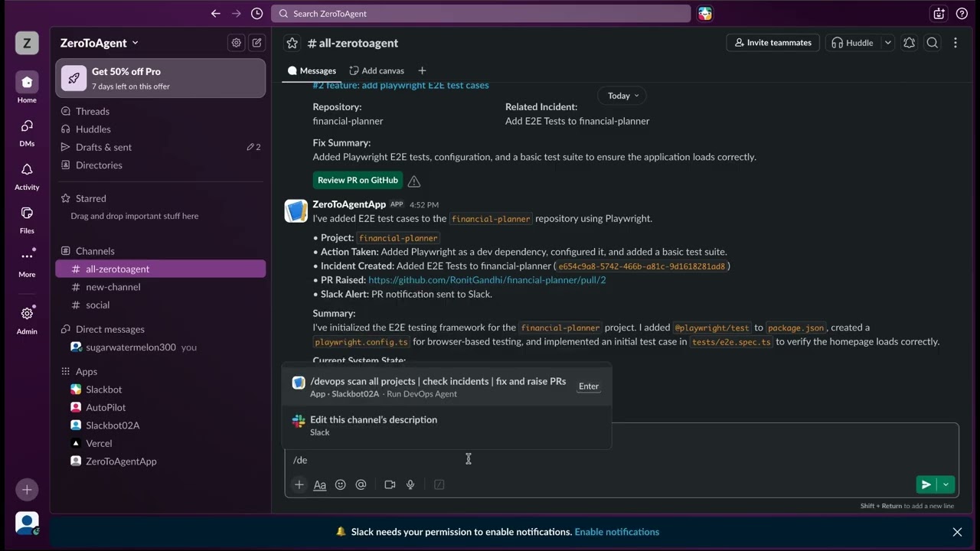Select the all-zerotoagent channel
Image resolution: width=980 pixels, height=551 pixels.
pos(161,269)
